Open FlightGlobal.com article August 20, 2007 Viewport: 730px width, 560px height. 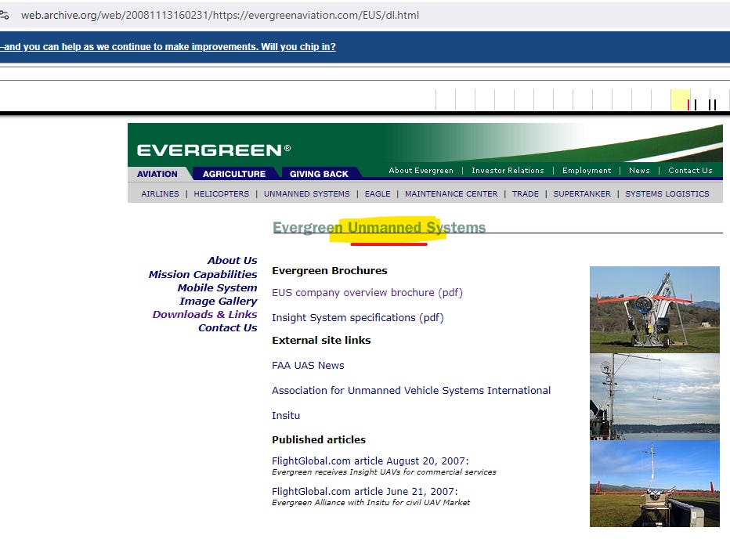point(370,461)
